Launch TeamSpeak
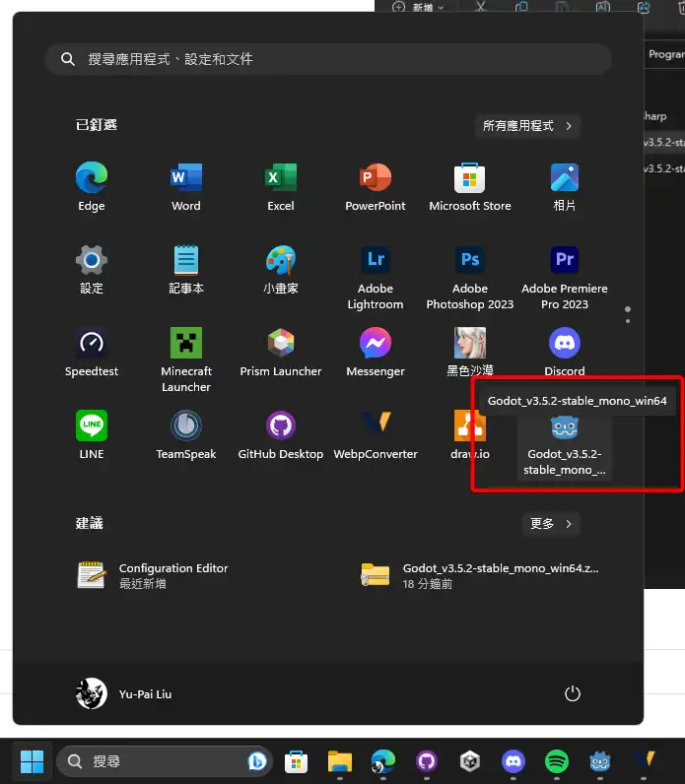The image size is (685, 784). [x=186, y=434]
